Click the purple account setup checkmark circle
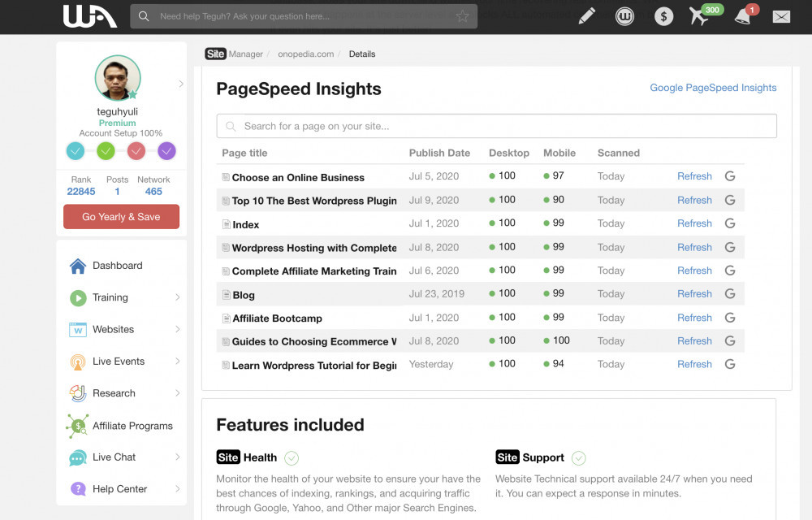Image resolution: width=812 pixels, height=520 pixels. [x=166, y=151]
